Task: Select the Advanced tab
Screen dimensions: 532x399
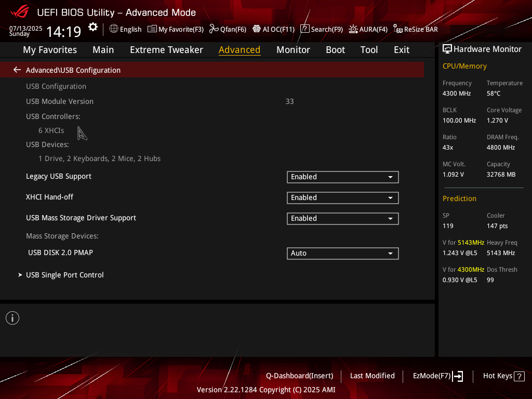Action: tap(240, 50)
